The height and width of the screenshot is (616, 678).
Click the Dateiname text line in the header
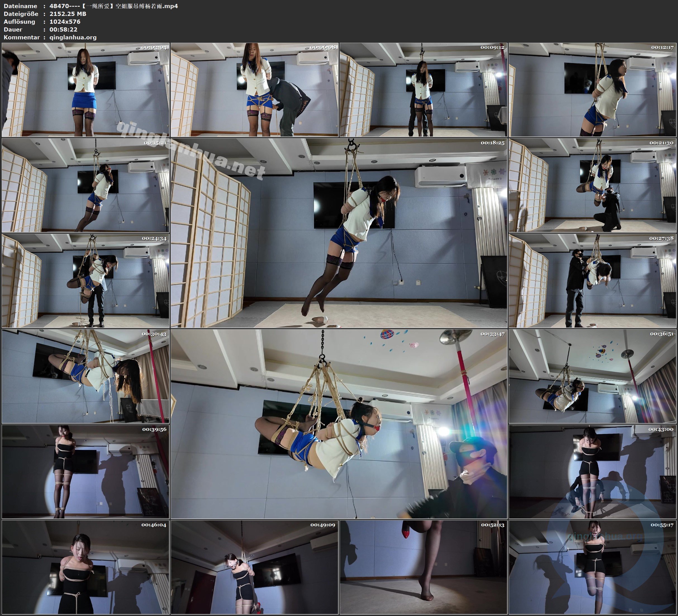point(91,6)
